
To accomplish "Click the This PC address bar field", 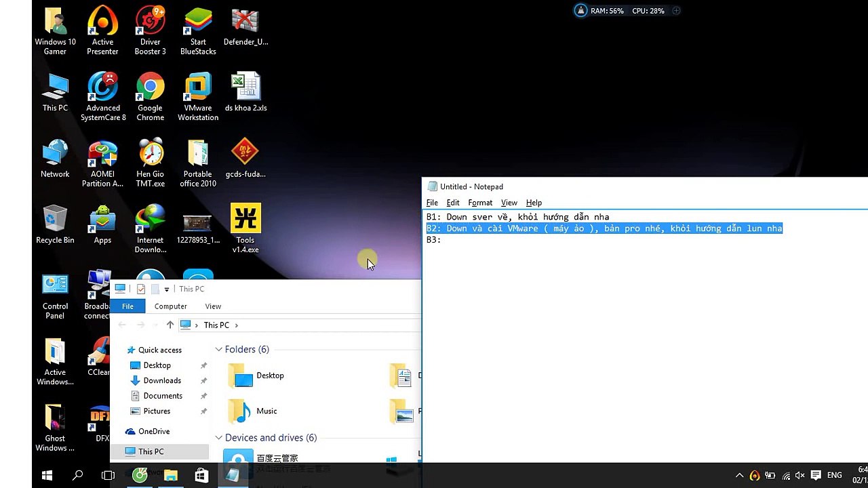I will (x=299, y=325).
